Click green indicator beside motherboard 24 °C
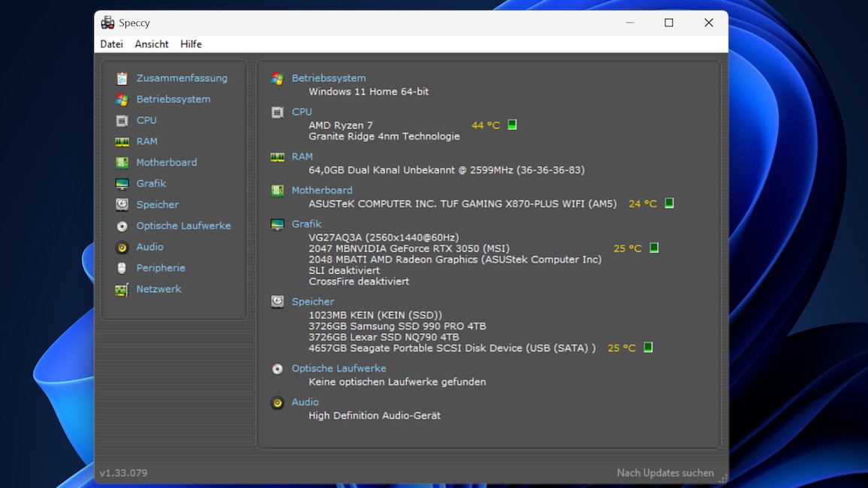Viewport: 868px width, 488px height. click(x=669, y=203)
